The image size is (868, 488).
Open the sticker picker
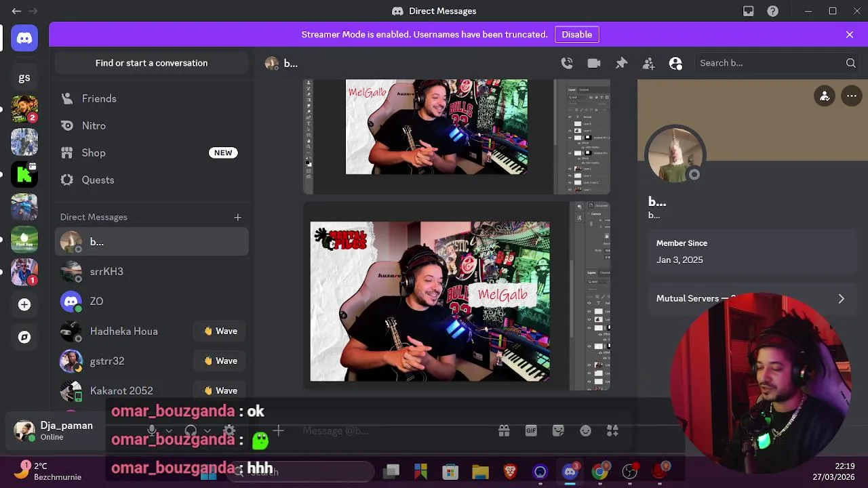(558, 430)
